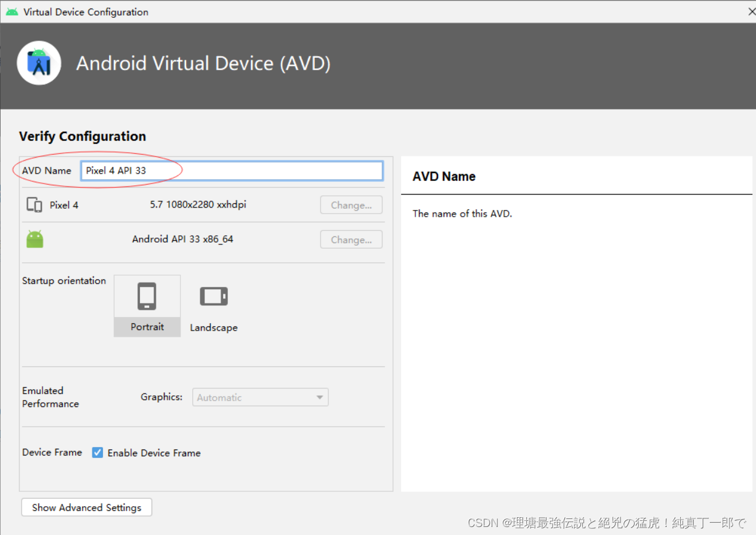This screenshot has width=756, height=535.
Task: Click Change button for Pixel 4 device
Action: point(351,205)
